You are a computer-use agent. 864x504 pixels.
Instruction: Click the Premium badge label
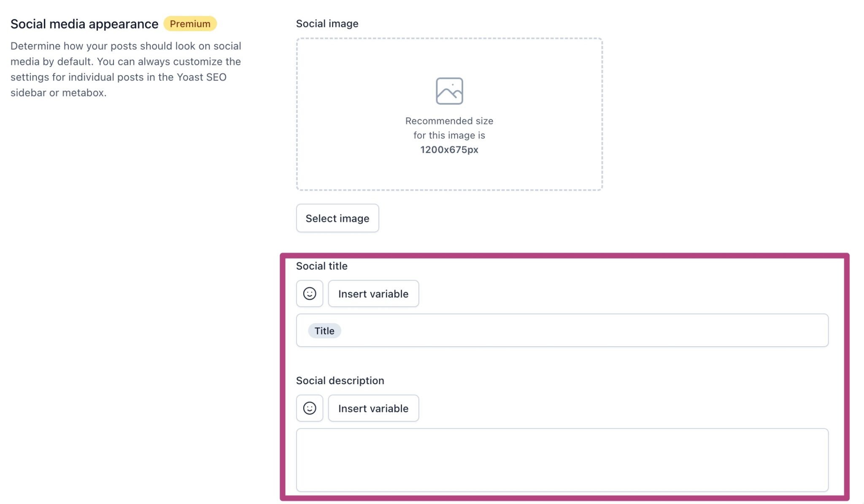(x=189, y=24)
